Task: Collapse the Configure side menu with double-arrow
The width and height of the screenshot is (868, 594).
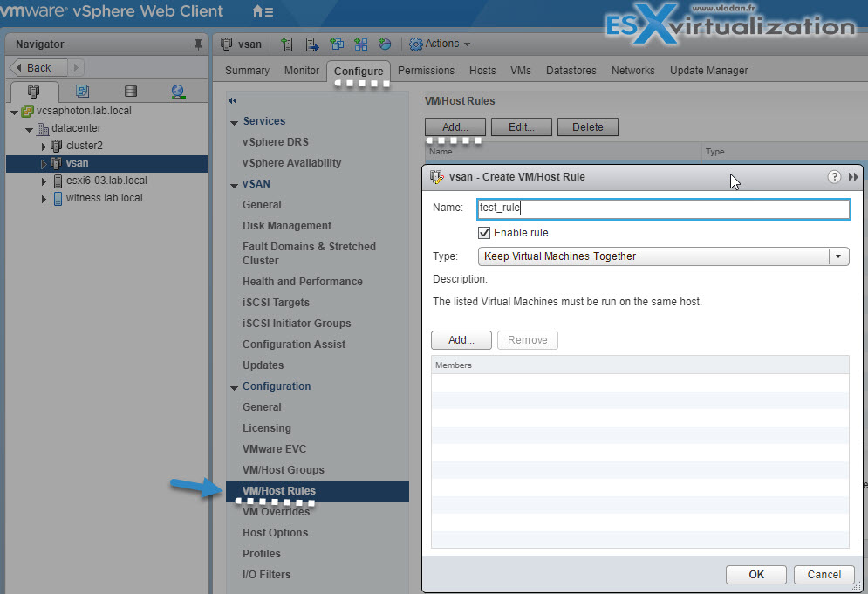Action: pos(233,101)
